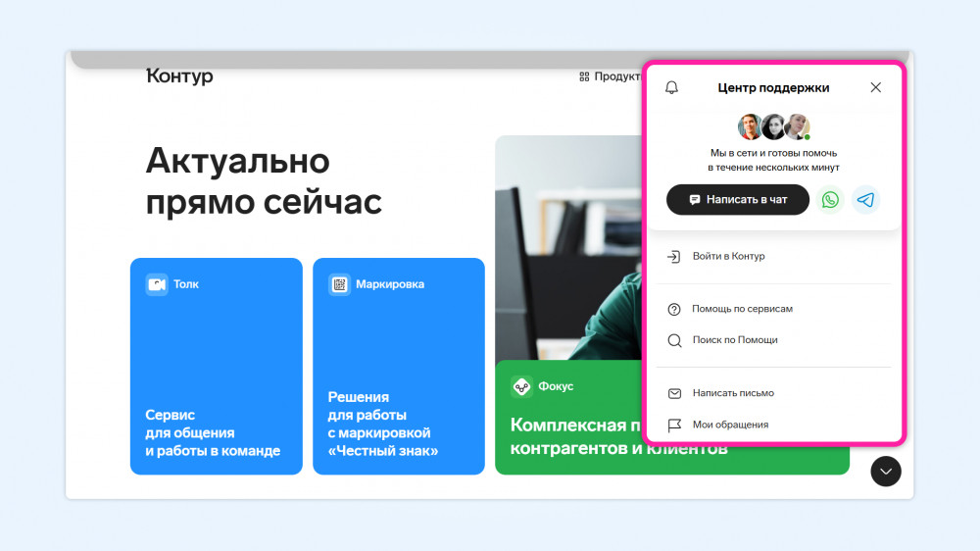Contact support via Telegram icon
980x551 pixels.
[x=865, y=199]
